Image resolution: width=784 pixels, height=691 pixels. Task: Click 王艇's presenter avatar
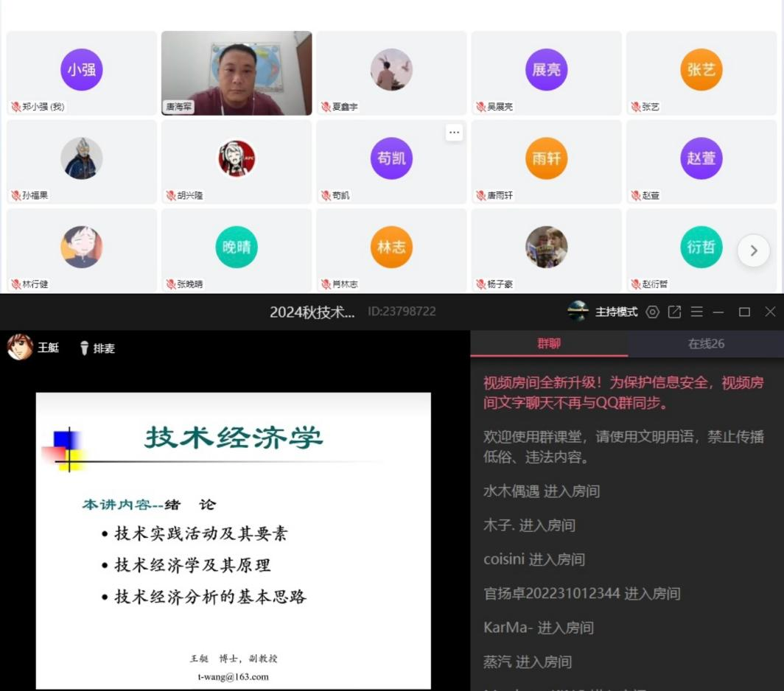pyautogui.click(x=20, y=347)
